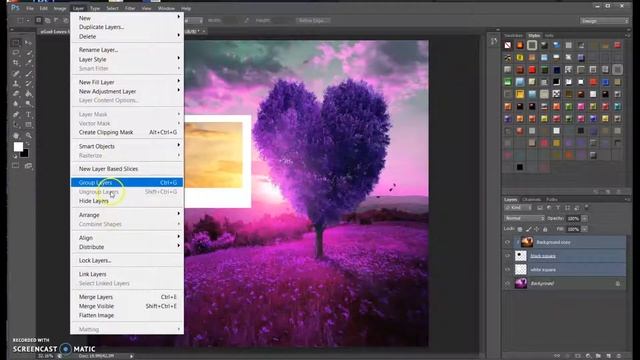This screenshot has width=640, height=360.
Task: Click the add layer mask icon
Action: click(x=578, y=356)
